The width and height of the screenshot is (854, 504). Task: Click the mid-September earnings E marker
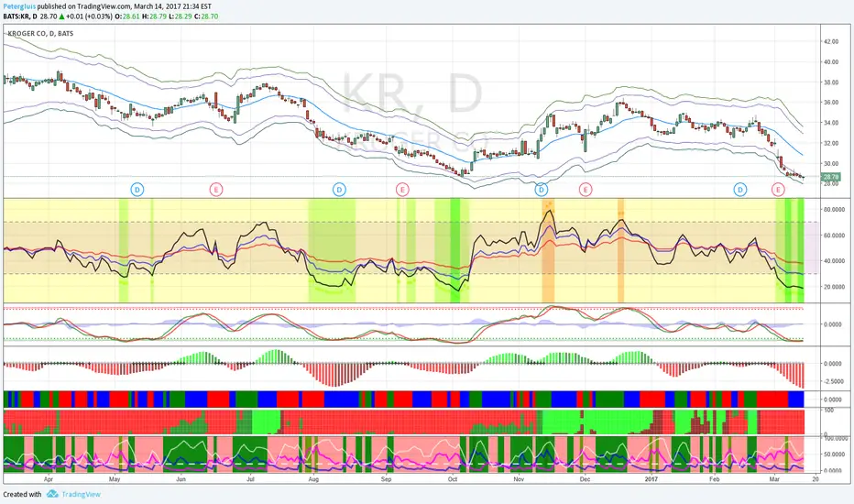402,190
